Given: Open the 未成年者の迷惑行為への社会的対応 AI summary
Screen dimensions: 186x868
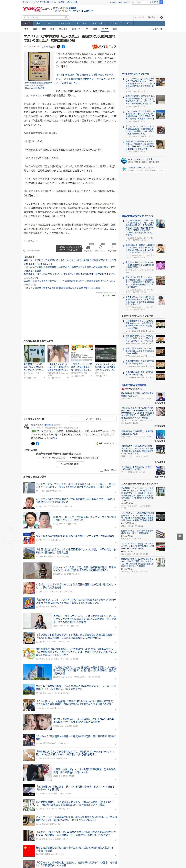Looking at the screenshot, I should 55,454.
